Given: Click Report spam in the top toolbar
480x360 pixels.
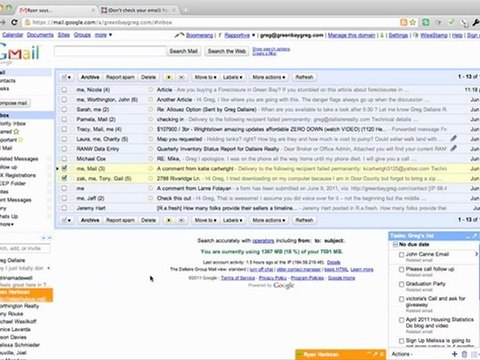Looking at the screenshot, I should click(x=120, y=77).
